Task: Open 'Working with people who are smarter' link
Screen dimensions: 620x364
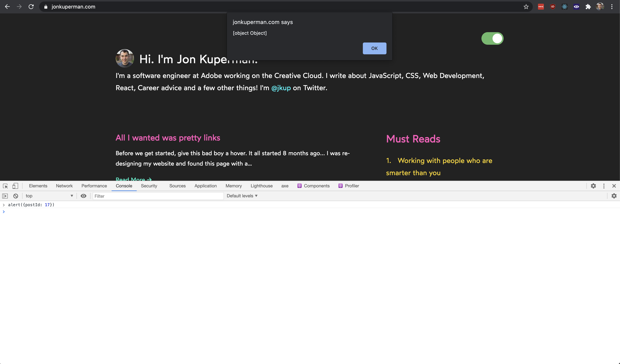Action: 439,167
